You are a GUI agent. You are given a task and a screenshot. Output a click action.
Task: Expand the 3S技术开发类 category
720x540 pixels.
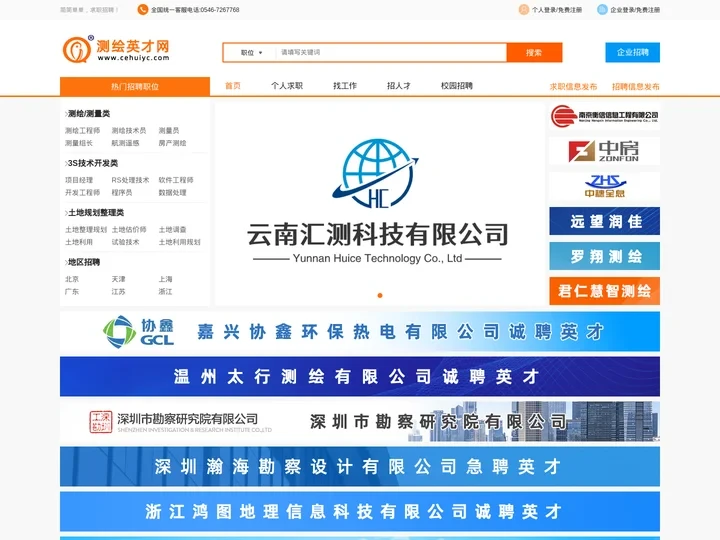[x=91, y=163]
